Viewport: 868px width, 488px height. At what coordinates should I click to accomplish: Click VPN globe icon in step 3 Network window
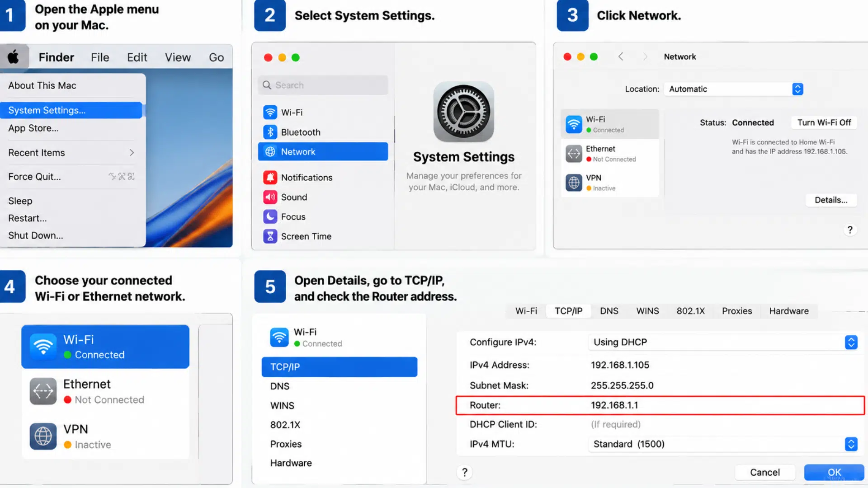click(574, 183)
